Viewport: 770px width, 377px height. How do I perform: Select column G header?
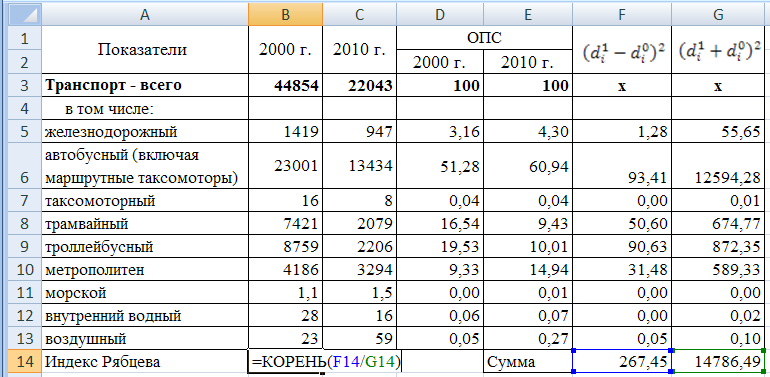coord(718,14)
